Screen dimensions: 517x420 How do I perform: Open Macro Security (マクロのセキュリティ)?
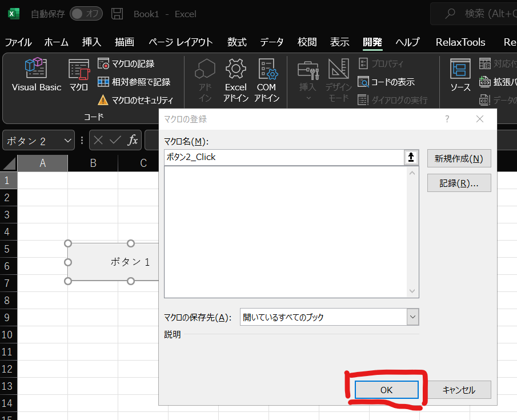(135, 100)
